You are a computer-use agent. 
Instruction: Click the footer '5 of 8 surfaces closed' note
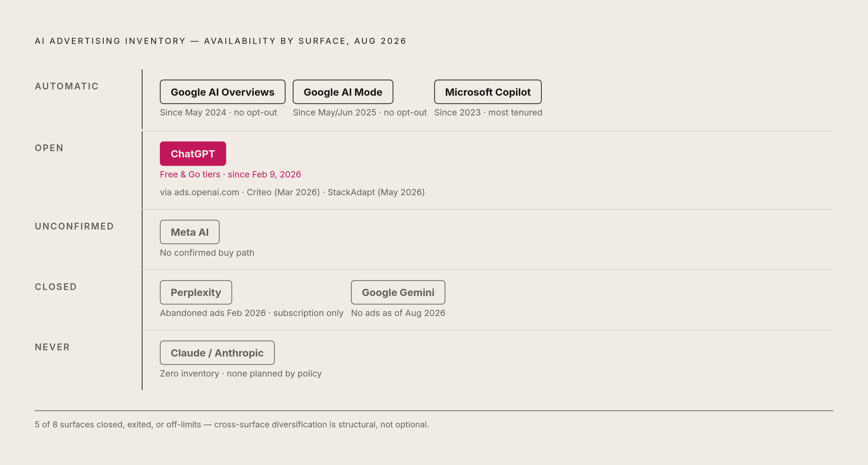pos(232,425)
